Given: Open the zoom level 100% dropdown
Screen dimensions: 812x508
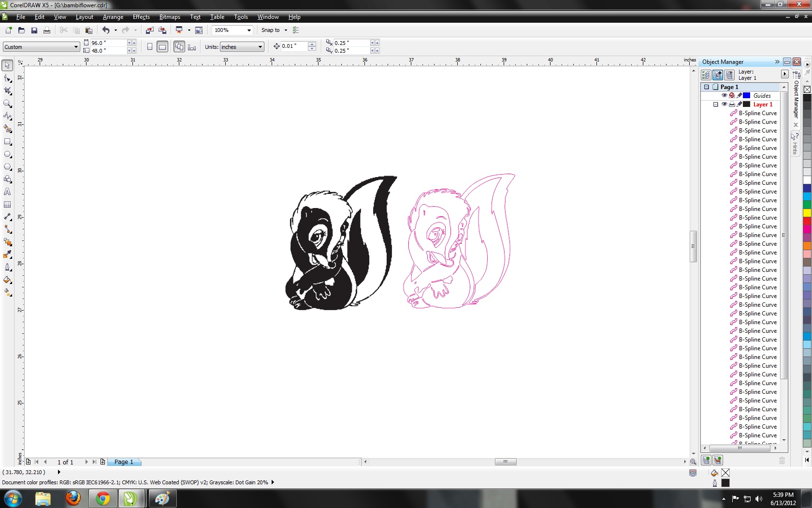Looking at the screenshot, I should point(249,30).
